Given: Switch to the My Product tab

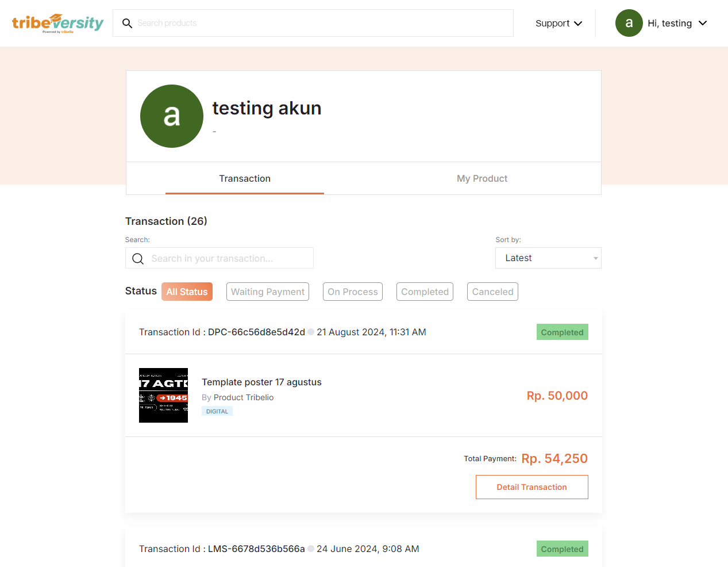Looking at the screenshot, I should pos(482,178).
